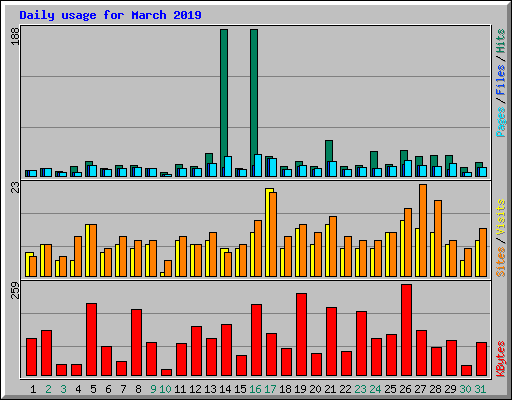
Task: Click the red KBytes bar for day 26
Action: pyautogui.click(x=407, y=330)
